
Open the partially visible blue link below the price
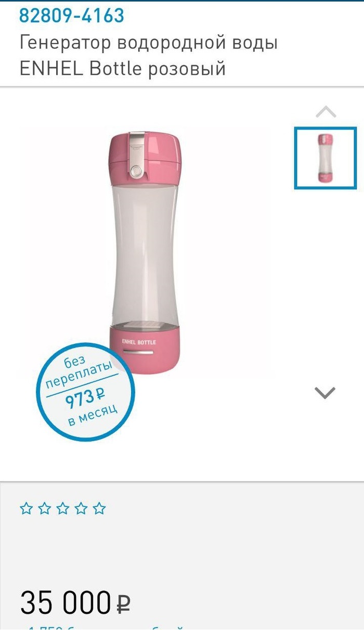[x=104, y=627]
